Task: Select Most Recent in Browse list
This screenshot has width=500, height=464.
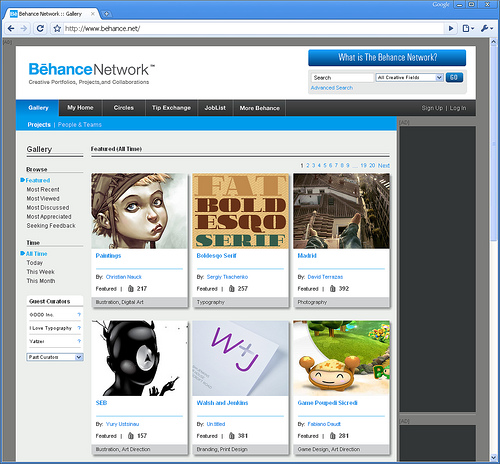Action: coord(43,189)
